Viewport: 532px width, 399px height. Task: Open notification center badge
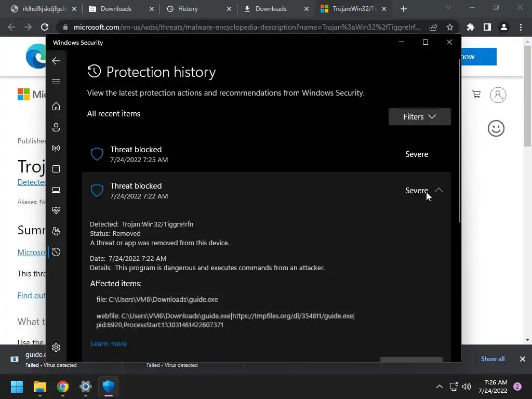[x=517, y=387]
